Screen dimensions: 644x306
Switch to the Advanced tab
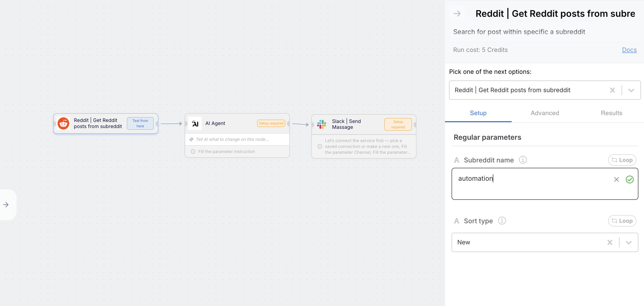tap(545, 113)
